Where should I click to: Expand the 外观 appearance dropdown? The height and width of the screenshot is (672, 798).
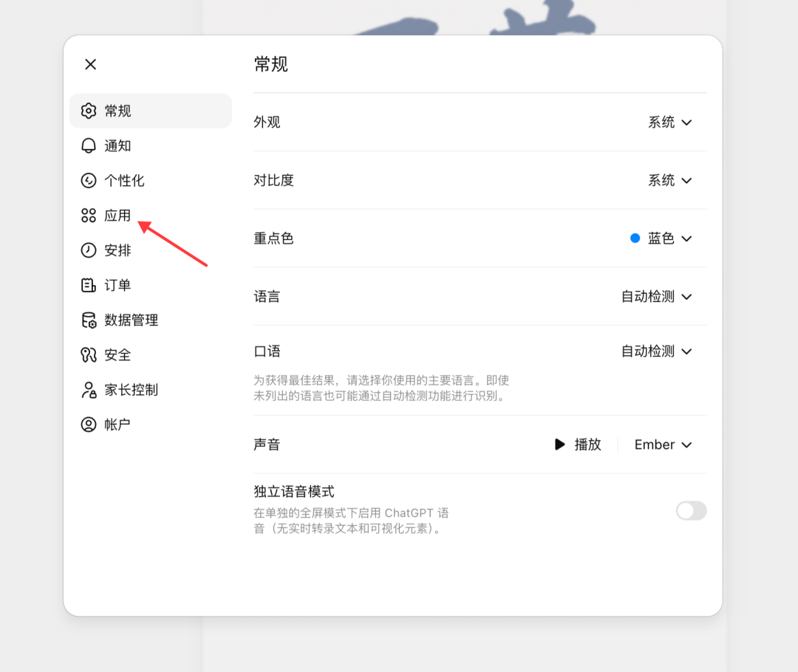669,123
